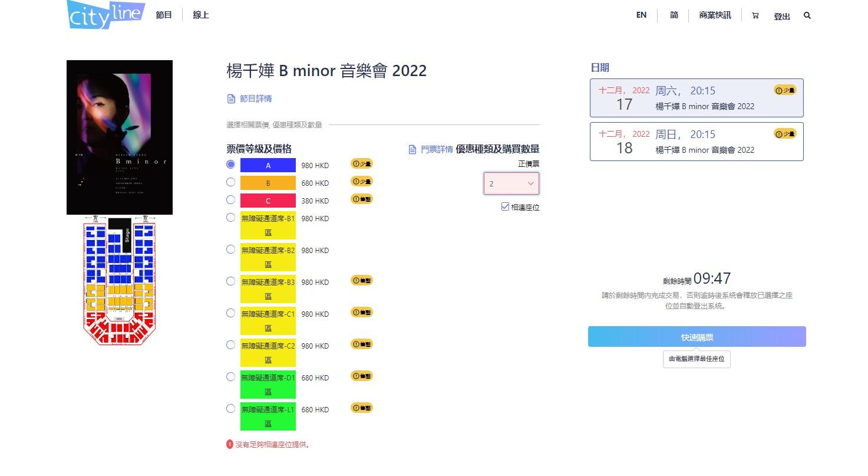The height and width of the screenshot is (476, 868).
Task: Select the Sunday December 18 show date
Action: click(x=696, y=142)
